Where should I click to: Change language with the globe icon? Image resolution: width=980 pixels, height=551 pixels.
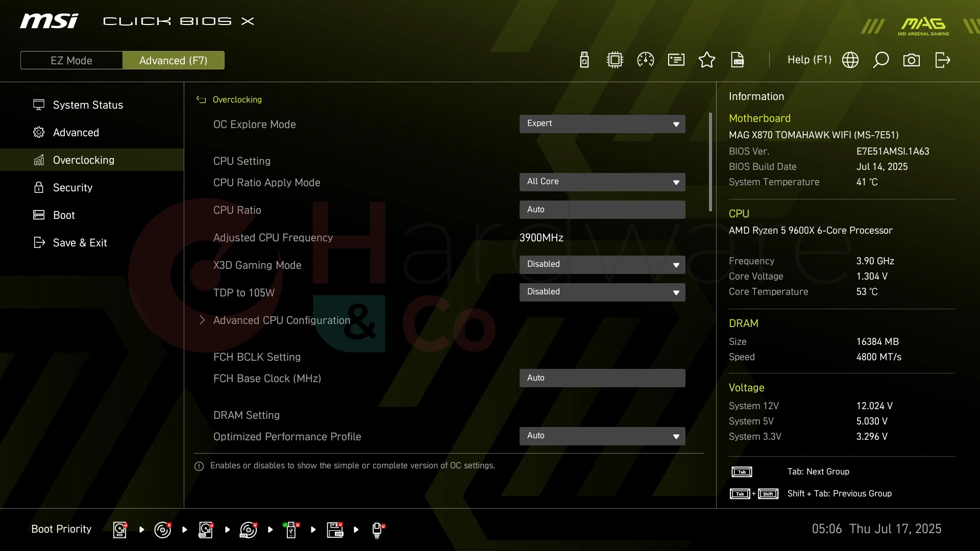click(x=850, y=60)
